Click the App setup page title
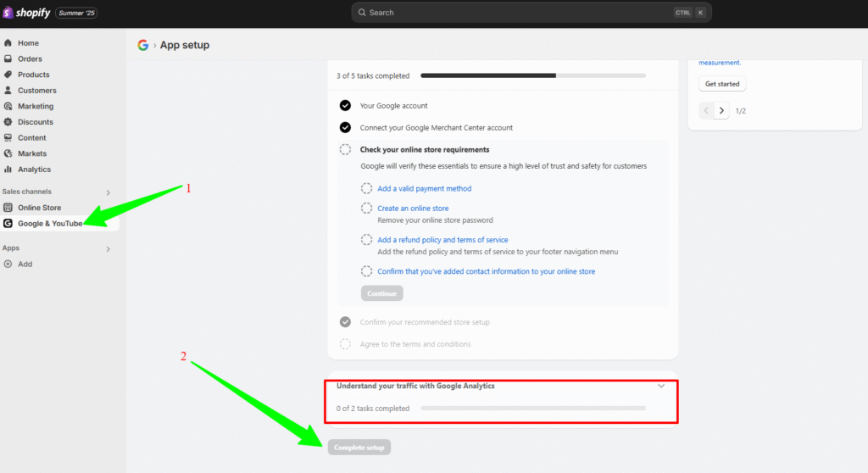Viewport: 868px width, 473px height. click(x=185, y=45)
